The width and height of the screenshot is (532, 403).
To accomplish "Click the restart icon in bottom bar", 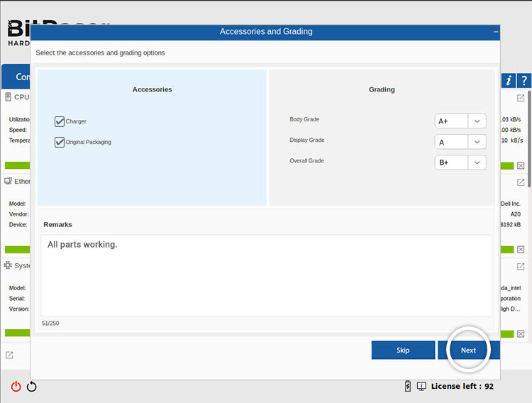I will 31,387.
